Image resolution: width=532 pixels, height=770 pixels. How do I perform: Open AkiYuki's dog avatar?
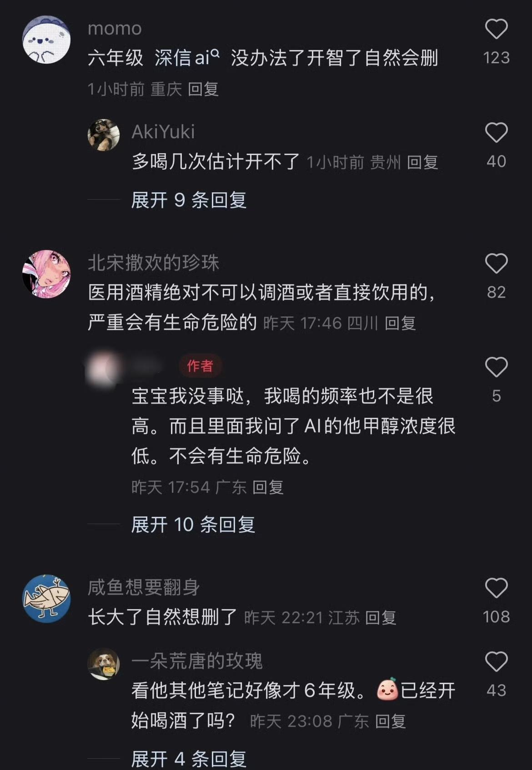click(x=104, y=135)
